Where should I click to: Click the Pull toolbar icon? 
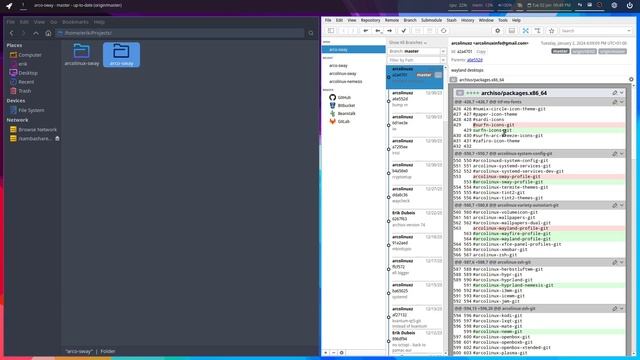tap(378, 31)
